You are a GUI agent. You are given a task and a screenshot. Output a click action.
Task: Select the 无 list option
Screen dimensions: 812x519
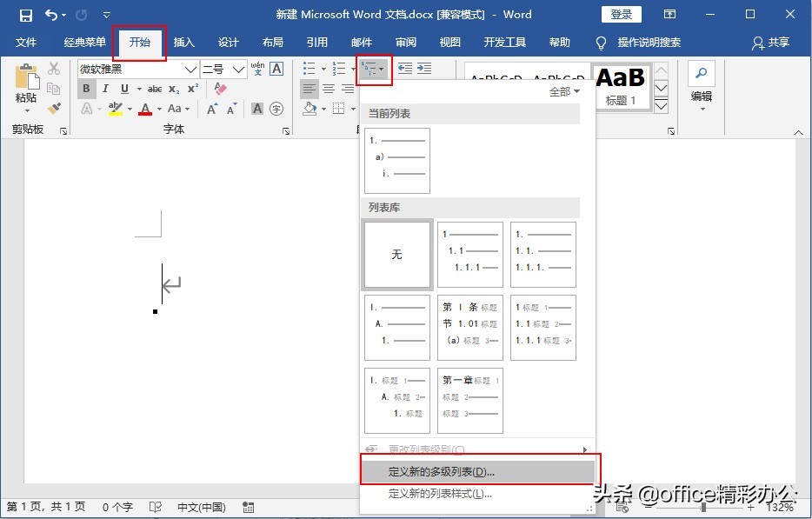click(397, 255)
